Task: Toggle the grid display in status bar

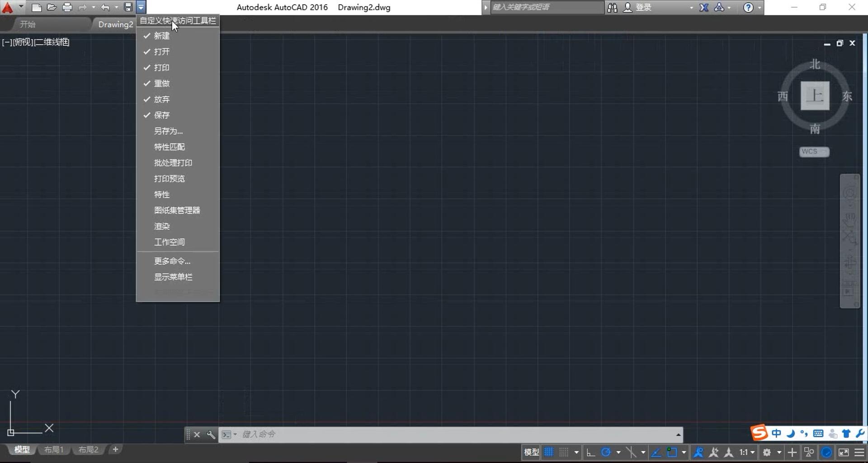Action: click(549, 452)
